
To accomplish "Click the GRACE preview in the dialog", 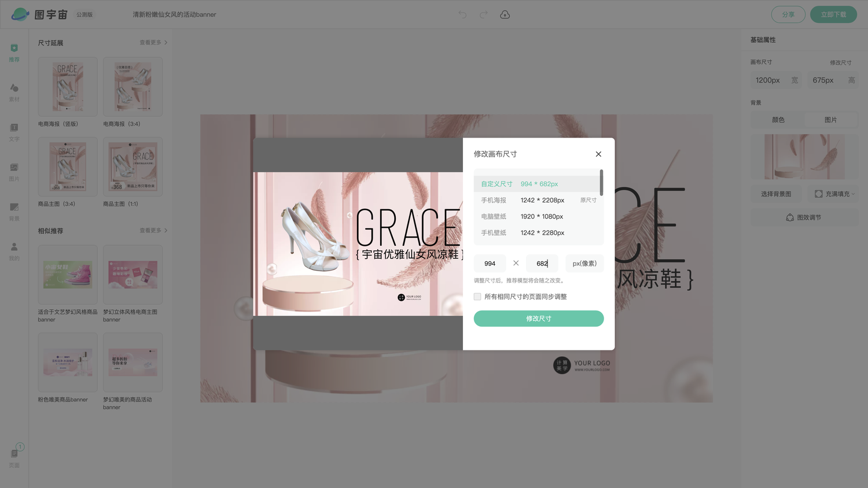I will coord(358,244).
